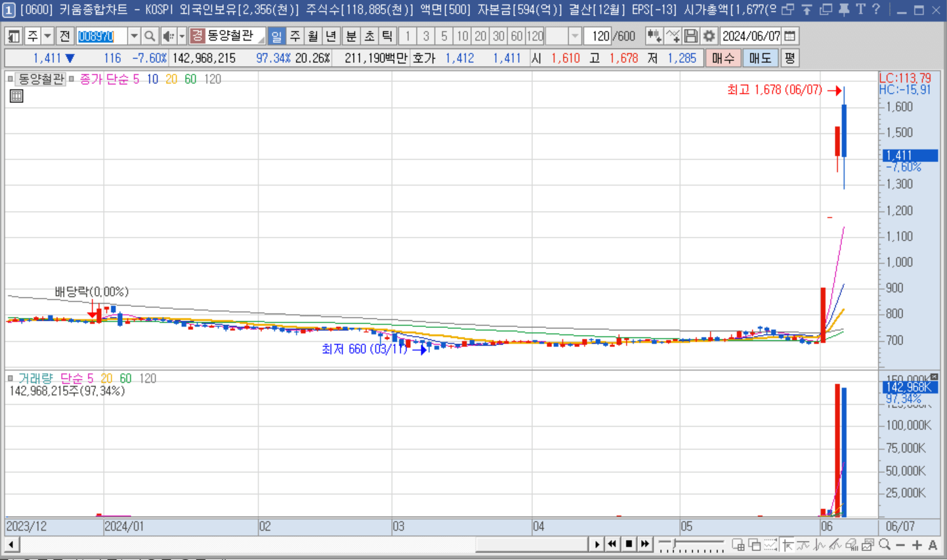
Task: Click the printer/report icon in bottom toolbar
Action: pos(852,545)
